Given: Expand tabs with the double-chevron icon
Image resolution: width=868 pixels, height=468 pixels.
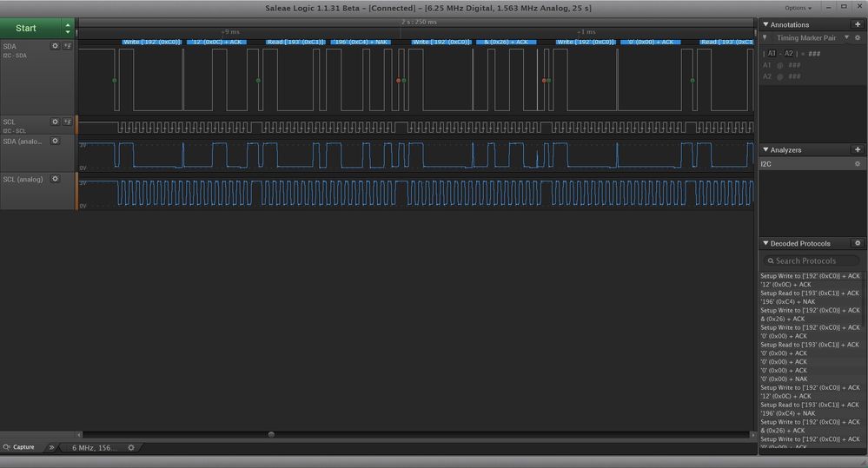Looking at the screenshot, I should click(x=51, y=447).
